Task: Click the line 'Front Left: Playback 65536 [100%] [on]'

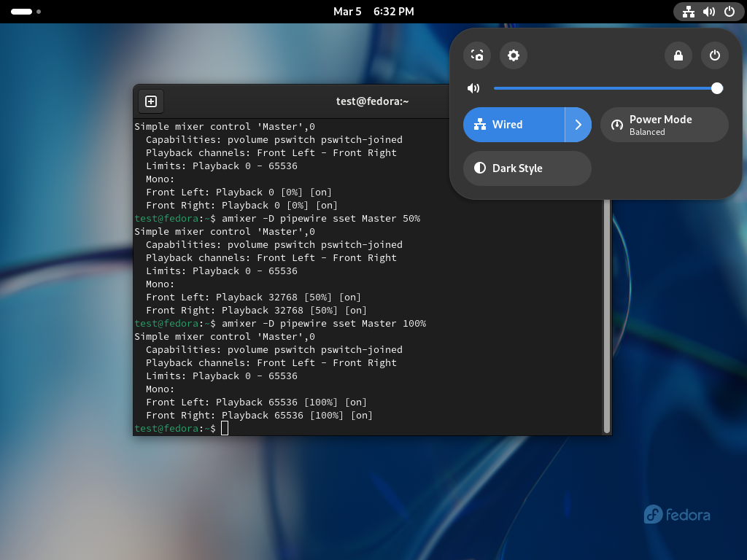Action: point(256,402)
